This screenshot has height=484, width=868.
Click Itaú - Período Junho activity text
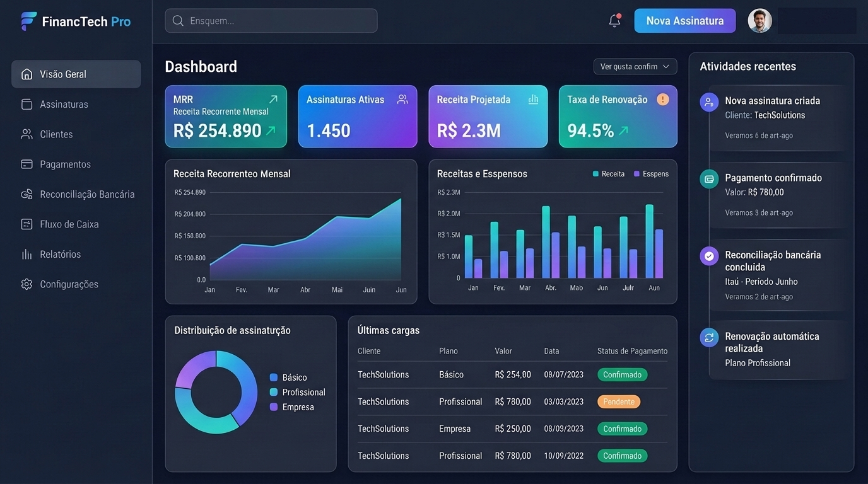point(761,282)
